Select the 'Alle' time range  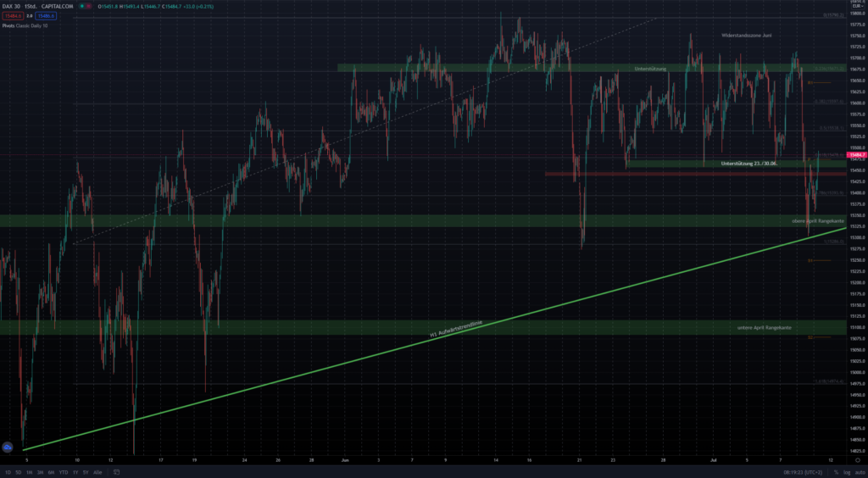[97, 471]
